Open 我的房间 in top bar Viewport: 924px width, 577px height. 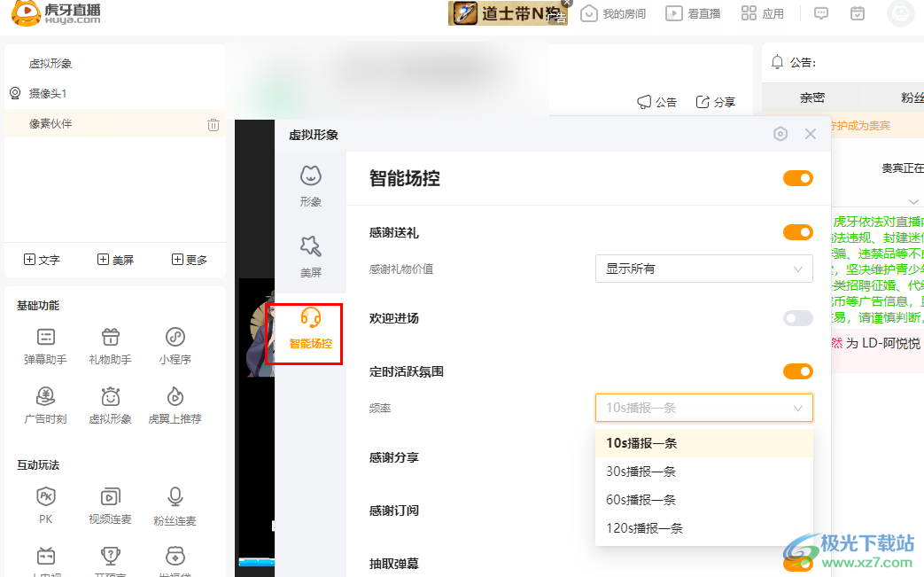(x=613, y=13)
